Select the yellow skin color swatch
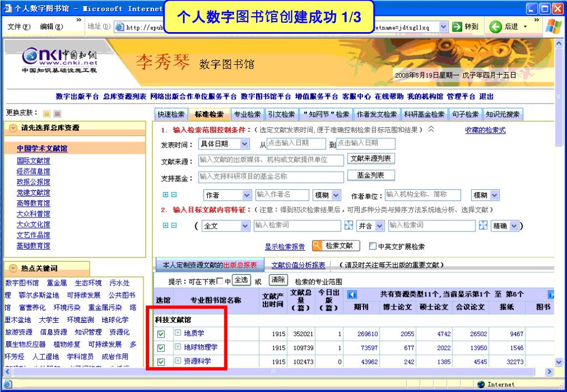Image resolution: width=567 pixels, height=392 pixels. pyautogui.click(x=47, y=114)
